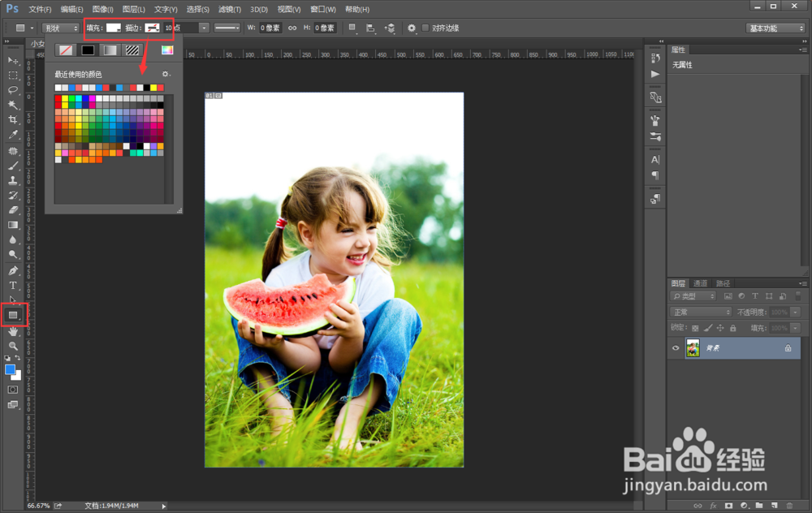Open the 窗口(W) menu

322,9
